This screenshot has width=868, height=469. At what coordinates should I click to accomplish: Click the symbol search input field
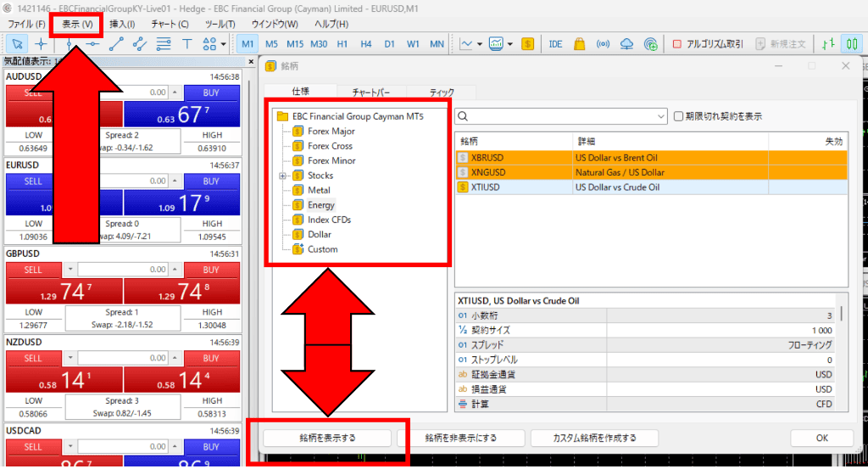pos(560,116)
